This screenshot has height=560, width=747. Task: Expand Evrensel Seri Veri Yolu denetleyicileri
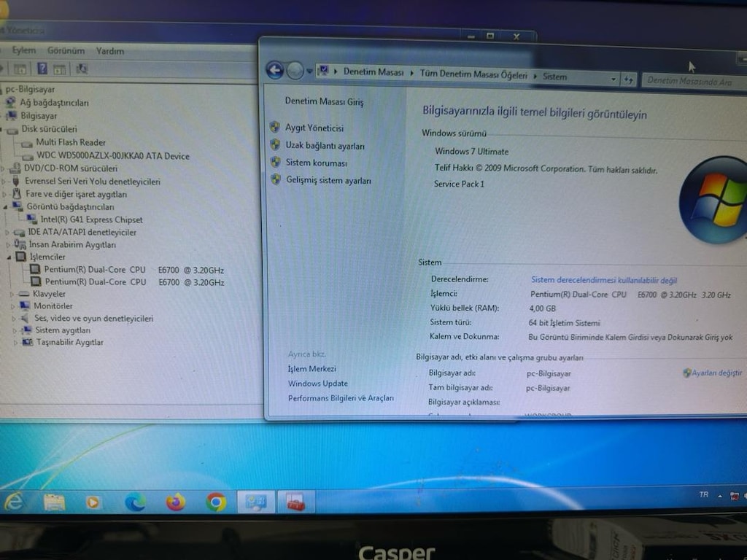[4, 182]
